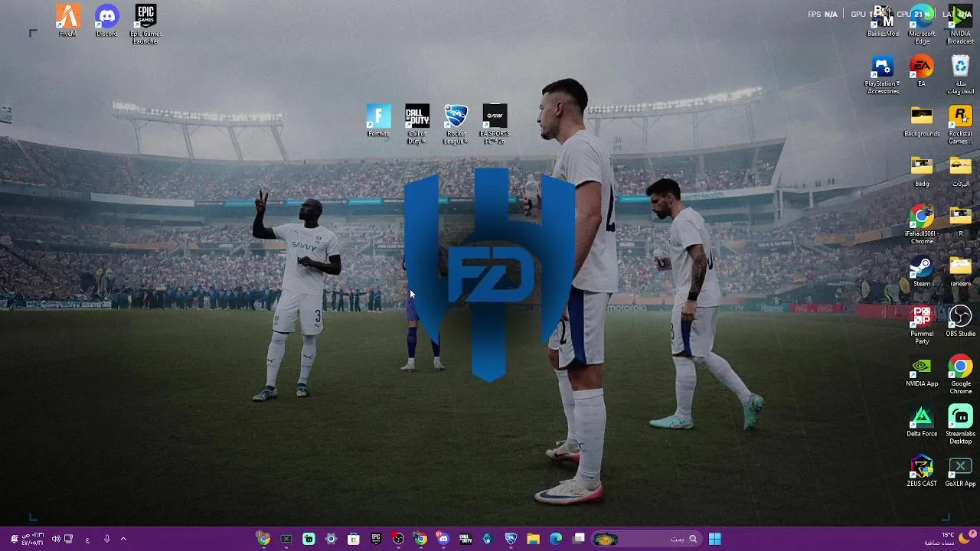Screen dimensions: 980x551
Task: Select the iFahadl506l Chrome profile shortcut
Action: [x=922, y=224]
